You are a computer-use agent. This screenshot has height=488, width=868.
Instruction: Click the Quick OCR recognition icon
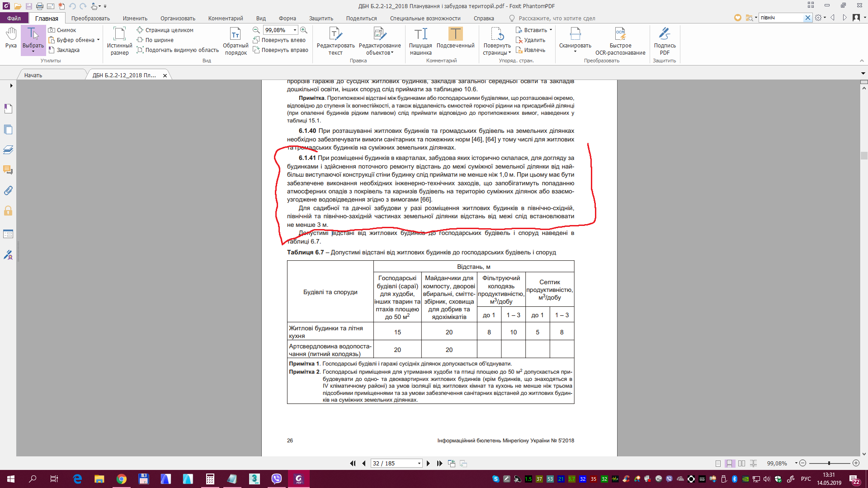pos(620,34)
